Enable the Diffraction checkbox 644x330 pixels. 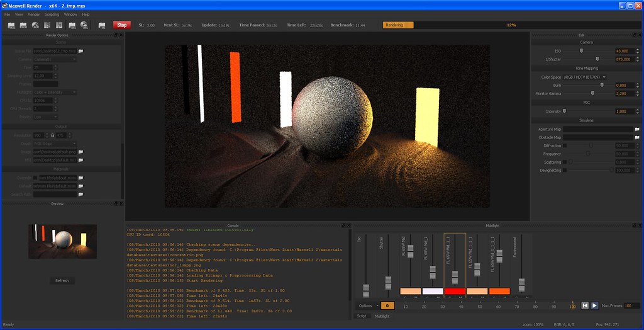click(565, 145)
